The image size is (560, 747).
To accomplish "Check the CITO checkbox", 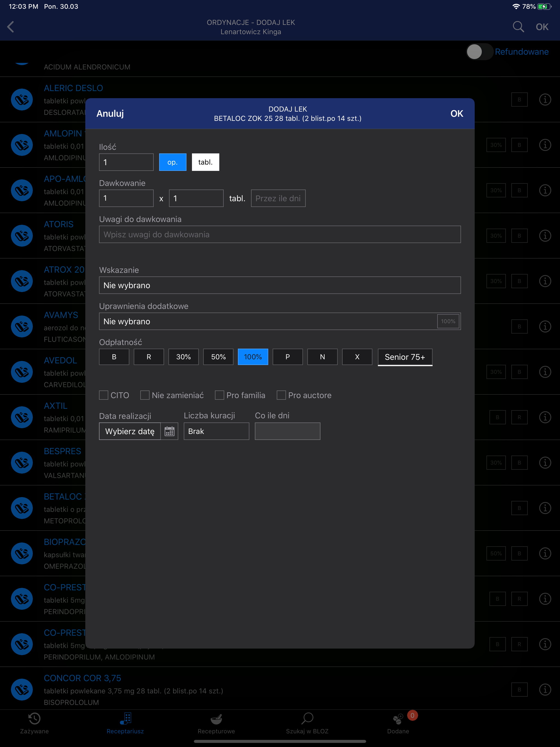I will 104,395.
